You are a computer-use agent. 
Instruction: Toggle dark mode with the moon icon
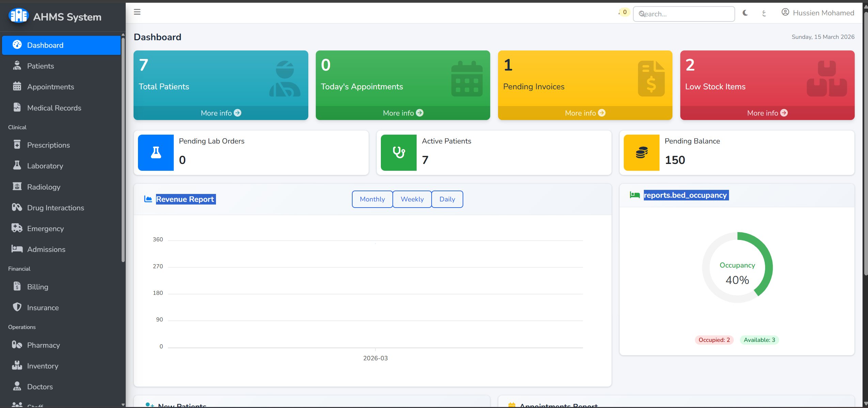pyautogui.click(x=745, y=13)
